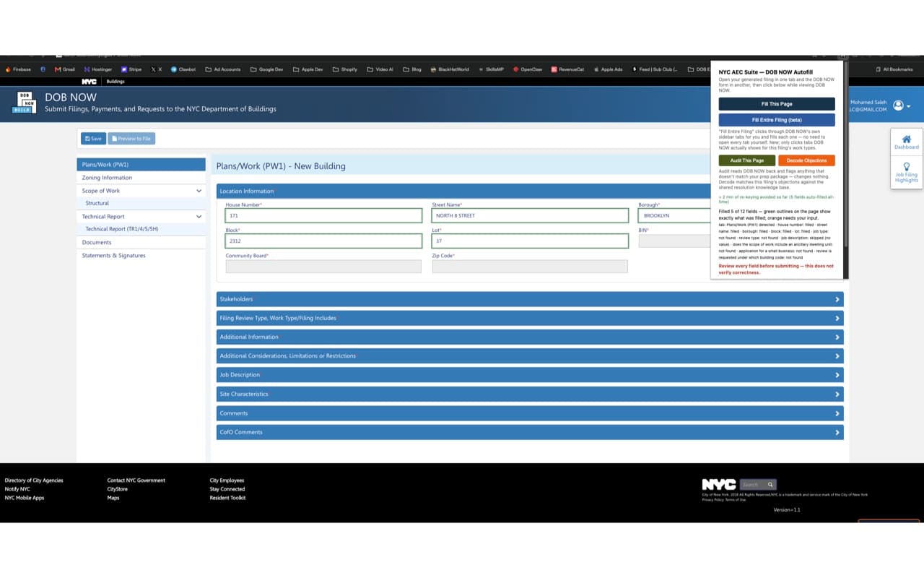This screenshot has height=578, width=924.
Task: Click the DOB NOW Build logo
Action: coord(24,103)
